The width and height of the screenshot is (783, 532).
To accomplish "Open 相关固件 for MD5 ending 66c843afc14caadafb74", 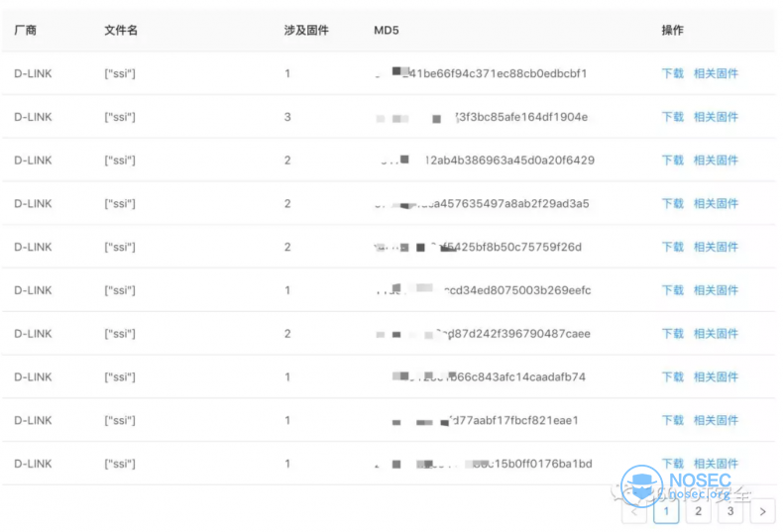I will click(716, 376).
